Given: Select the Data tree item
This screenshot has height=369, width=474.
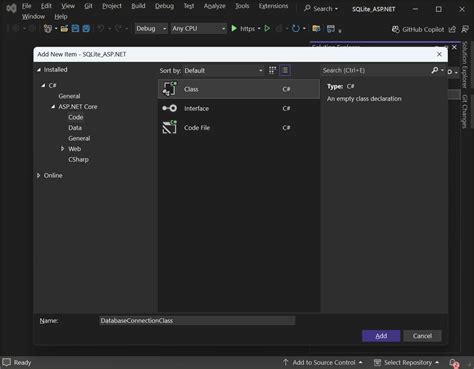Looking at the screenshot, I should [x=75, y=128].
